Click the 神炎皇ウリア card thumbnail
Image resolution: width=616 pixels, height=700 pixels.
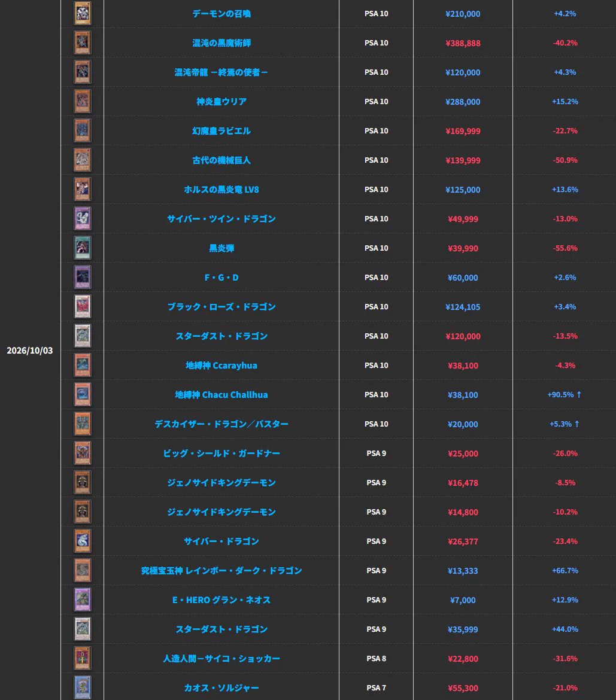click(x=82, y=101)
